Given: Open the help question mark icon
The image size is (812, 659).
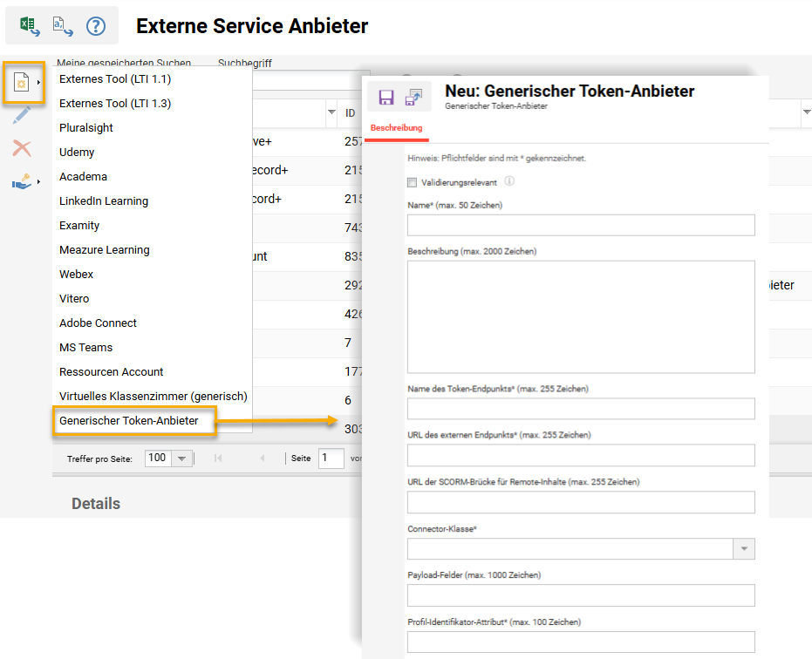Looking at the screenshot, I should [95, 26].
